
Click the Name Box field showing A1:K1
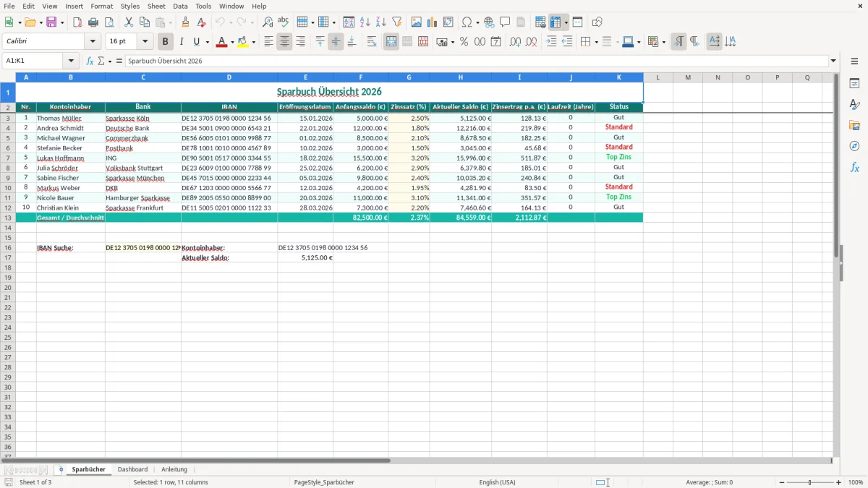(x=33, y=61)
